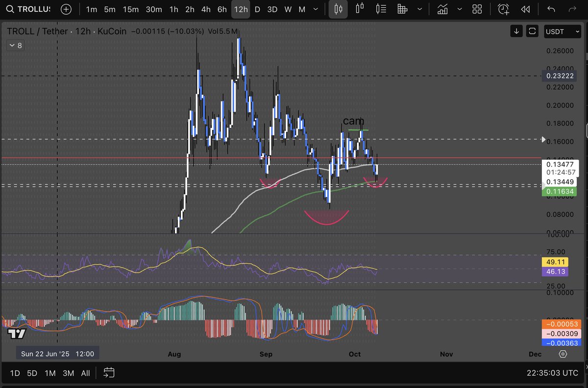Switch to the 4h timeframe
The image size is (588, 388).
point(206,9)
